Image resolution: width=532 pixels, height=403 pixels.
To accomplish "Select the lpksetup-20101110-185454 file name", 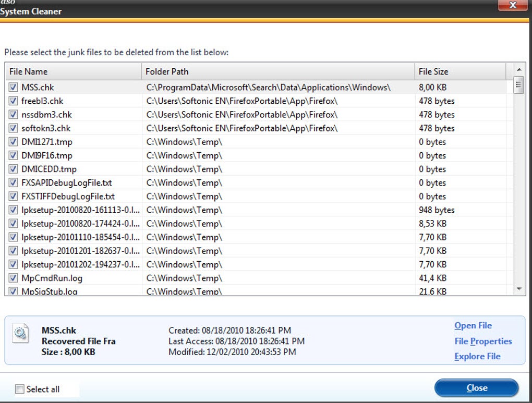I will point(80,237).
